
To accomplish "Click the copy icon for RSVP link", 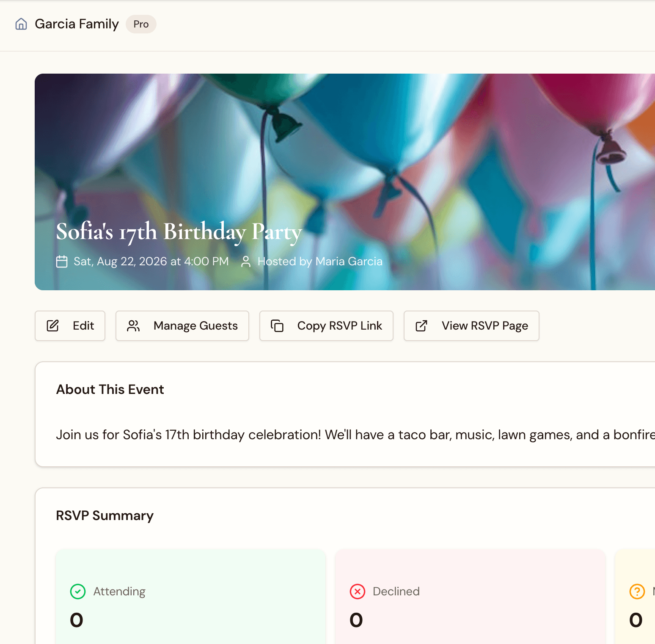I will coord(277,326).
